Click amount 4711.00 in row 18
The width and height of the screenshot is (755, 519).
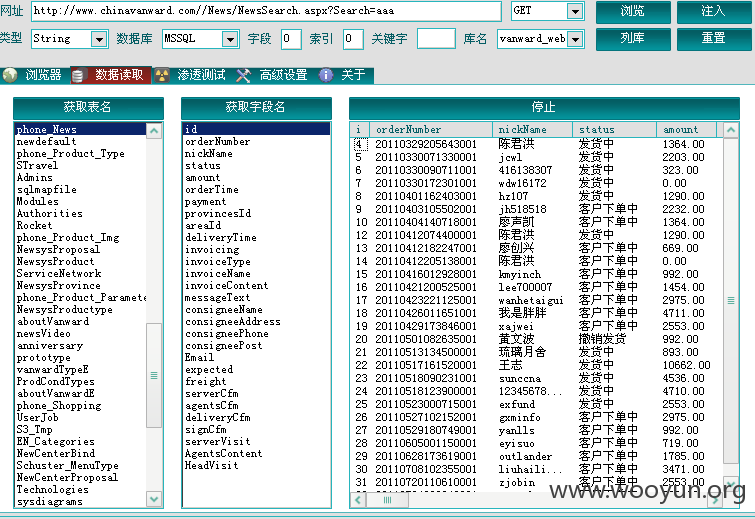click(683, 313)
